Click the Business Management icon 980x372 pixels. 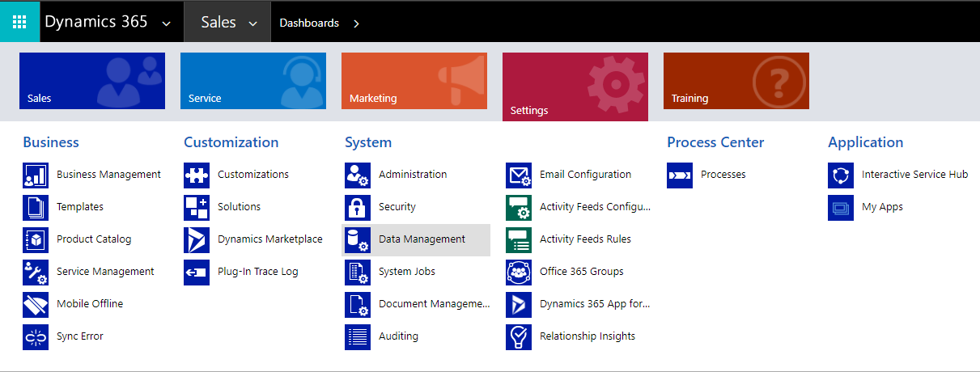(x=36, y=175)
